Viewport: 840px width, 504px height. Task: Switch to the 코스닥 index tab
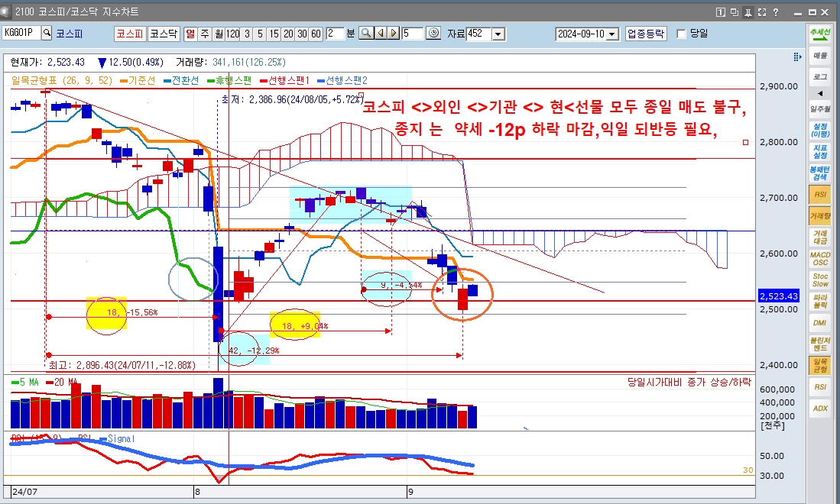pos(163,34)
